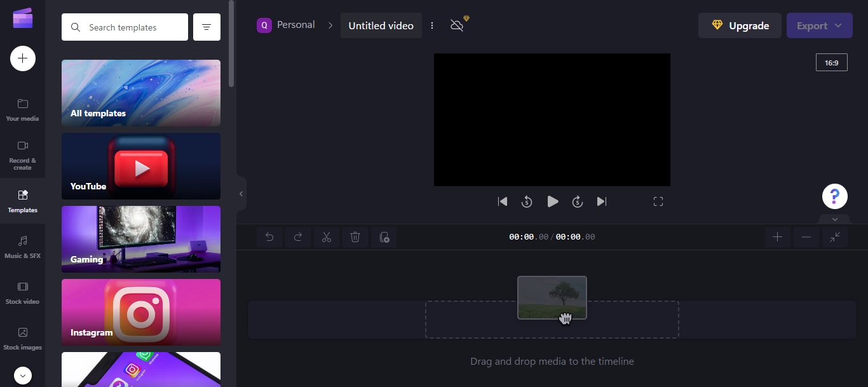Open the All templates category
Screen dimensions: 868x387
(x=141, y=93)
